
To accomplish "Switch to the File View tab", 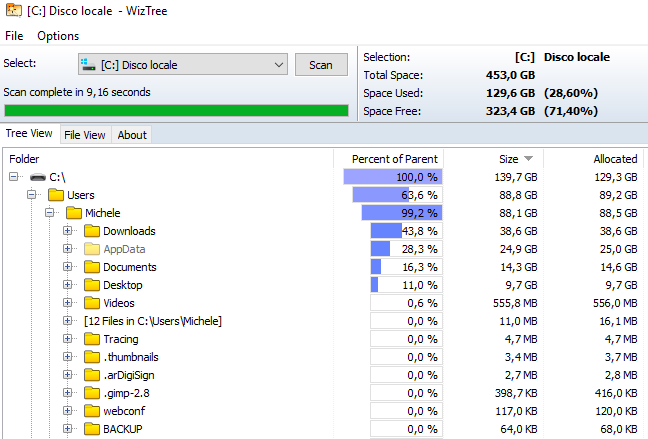I will (x=85, y=135).
